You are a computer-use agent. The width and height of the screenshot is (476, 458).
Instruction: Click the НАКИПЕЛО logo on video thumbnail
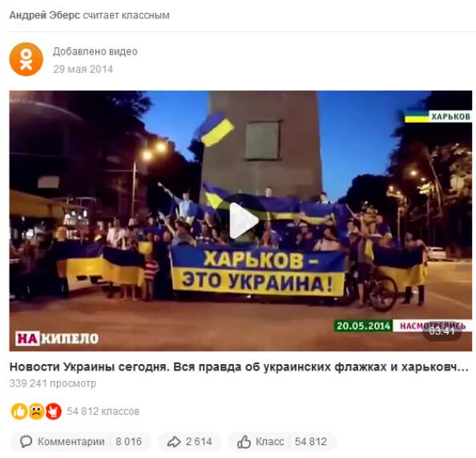coord(57,338)
